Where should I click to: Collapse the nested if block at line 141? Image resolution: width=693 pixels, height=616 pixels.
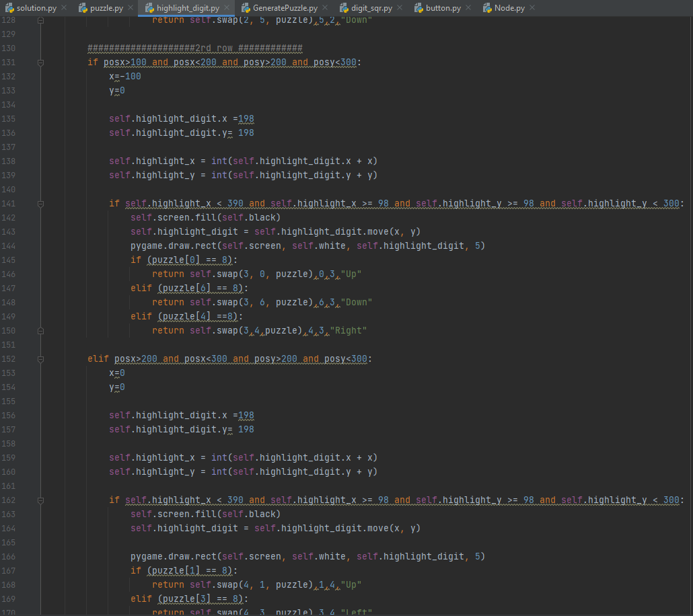click(x=40, y=203)
